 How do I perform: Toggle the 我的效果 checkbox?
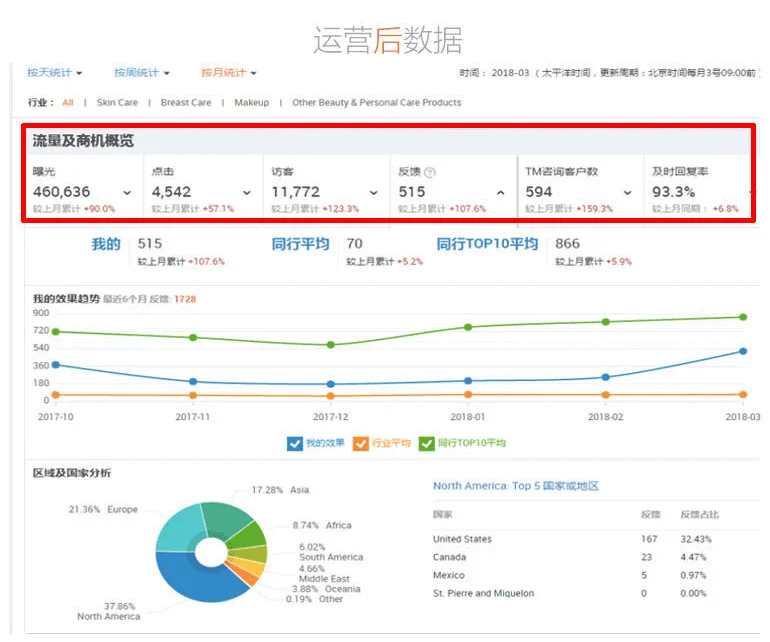pyautogui.click(x=294, y=443)
